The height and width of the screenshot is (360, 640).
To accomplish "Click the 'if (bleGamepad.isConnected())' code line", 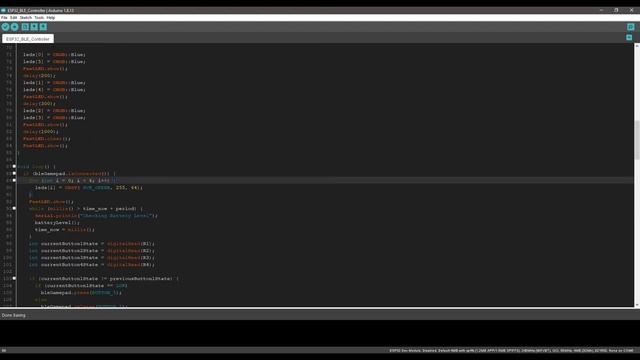I will point(69,173).
